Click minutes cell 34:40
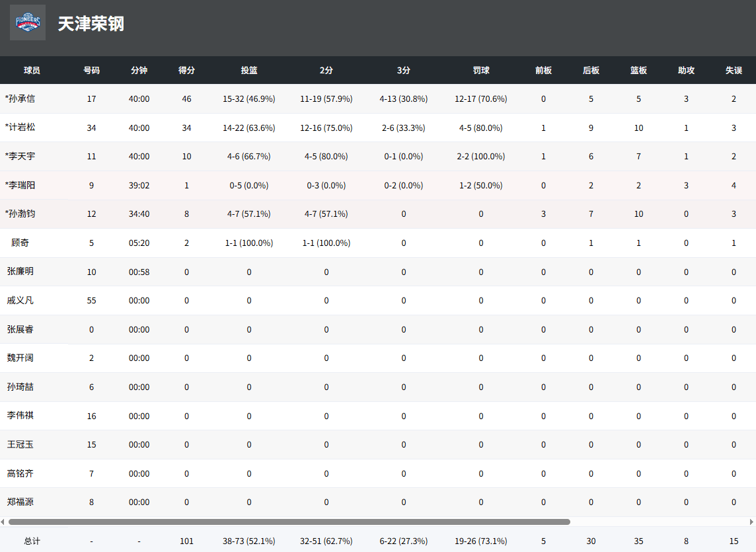The height and width of the screenshot is (552, 756). point(139,214)
